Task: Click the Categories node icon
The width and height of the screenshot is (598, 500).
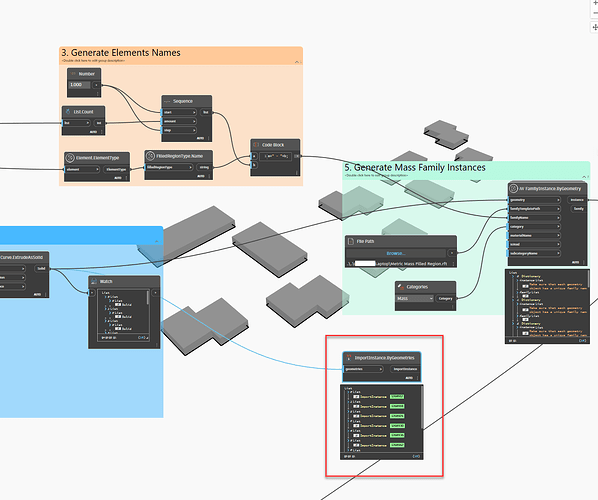Action: pyautogui.click(x=400, y=286)
